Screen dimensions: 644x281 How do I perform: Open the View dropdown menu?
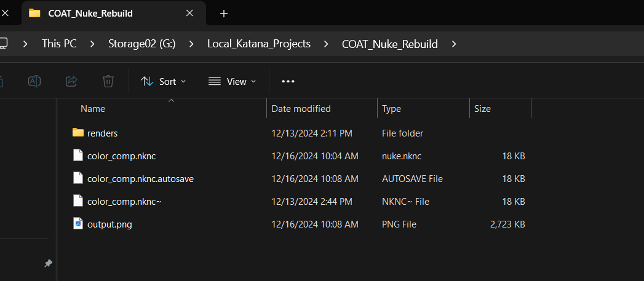click(x=232, y=81)
